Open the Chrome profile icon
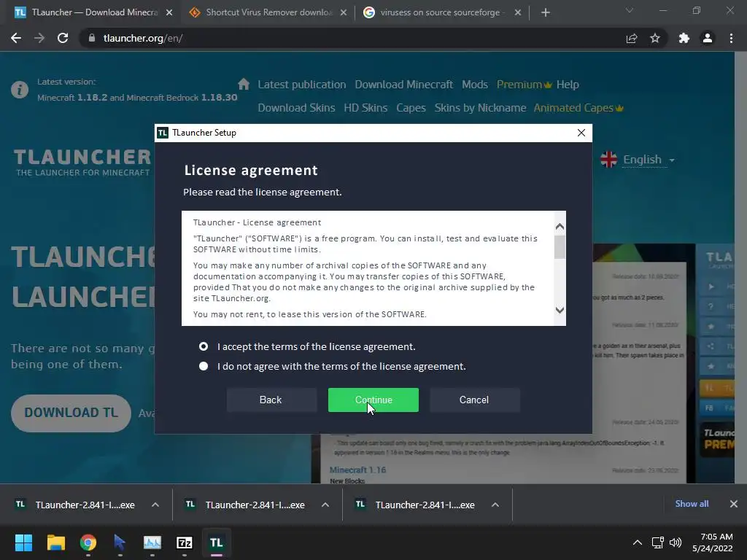 click(x=708, y=38)
